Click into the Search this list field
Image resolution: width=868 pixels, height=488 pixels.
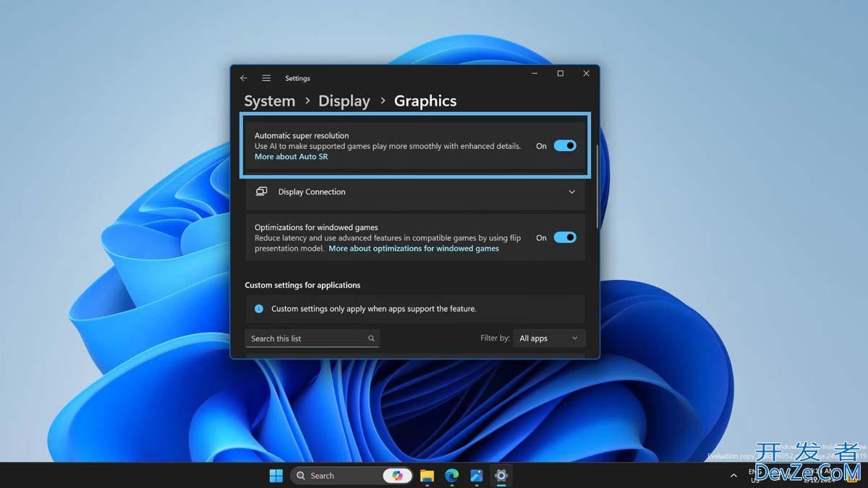tap(312, 338)
